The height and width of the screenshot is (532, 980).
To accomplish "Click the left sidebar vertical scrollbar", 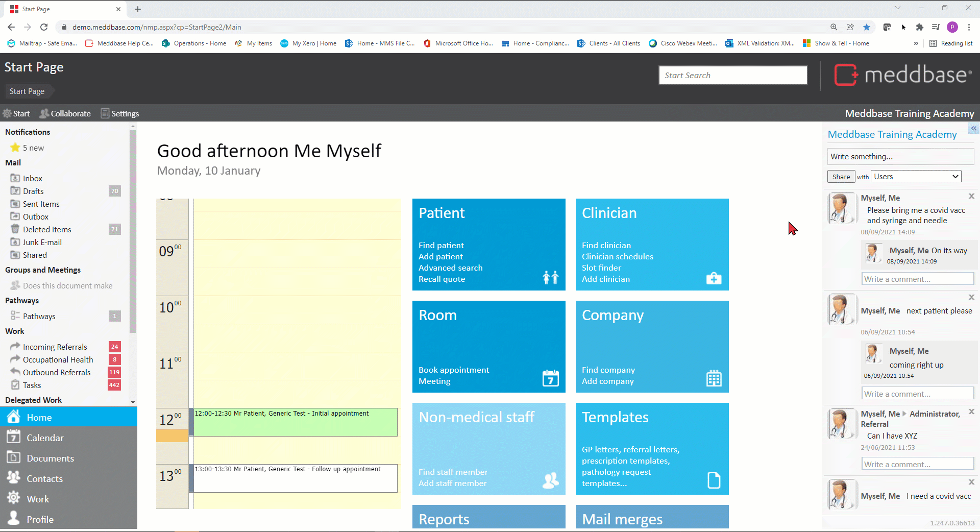I will pos(133,230).
